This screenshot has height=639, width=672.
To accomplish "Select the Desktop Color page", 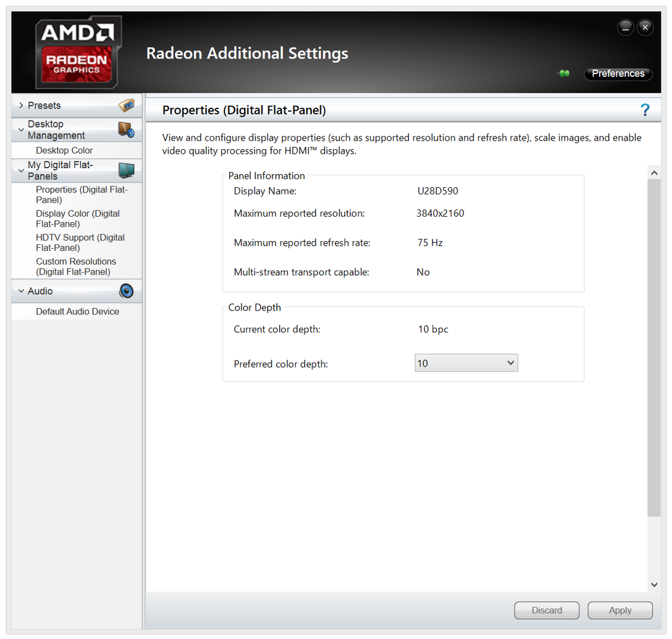I will point(64,150).
